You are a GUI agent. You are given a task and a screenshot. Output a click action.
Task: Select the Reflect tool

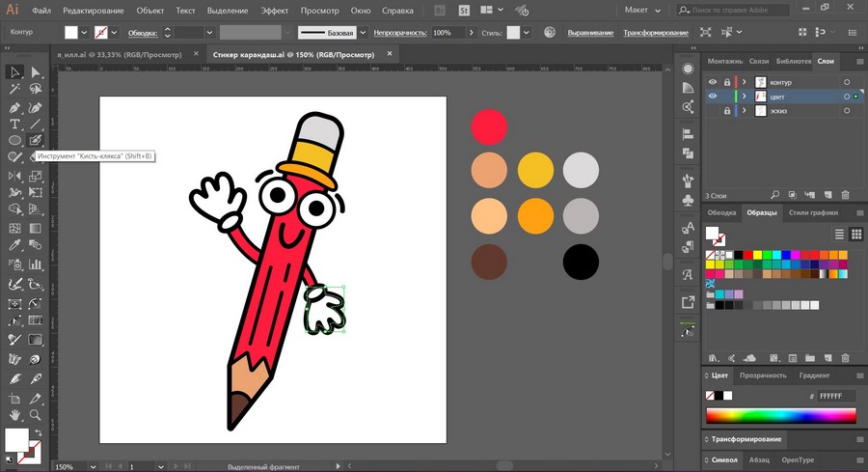(x=14, y=177)
